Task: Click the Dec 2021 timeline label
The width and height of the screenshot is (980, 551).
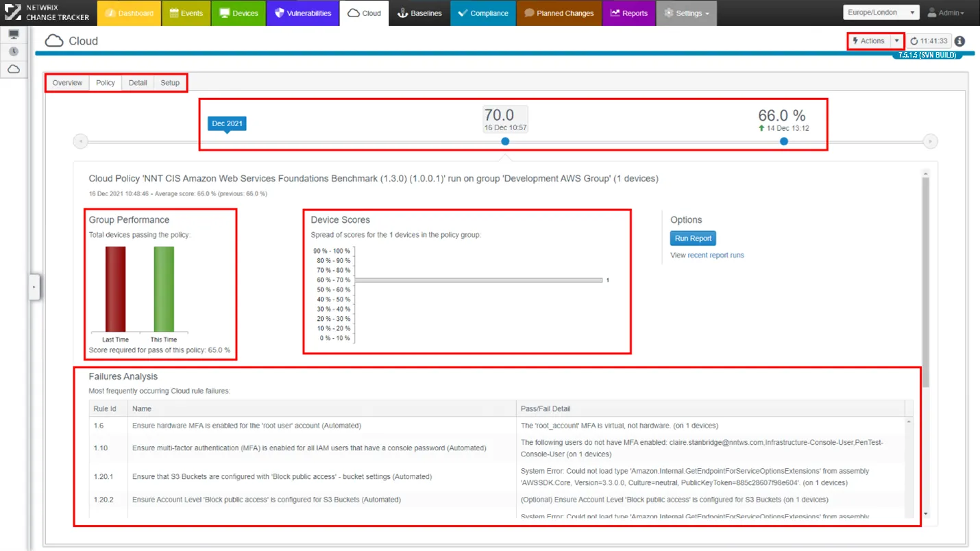Action: pos(227,123)
